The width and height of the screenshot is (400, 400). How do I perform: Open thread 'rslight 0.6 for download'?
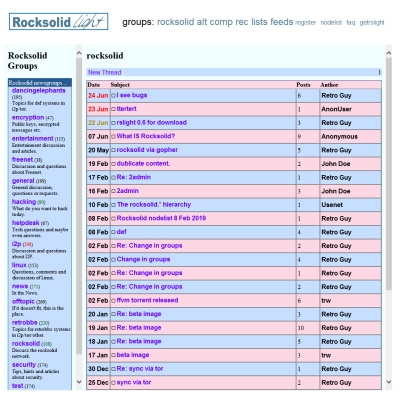coord(152,123)
